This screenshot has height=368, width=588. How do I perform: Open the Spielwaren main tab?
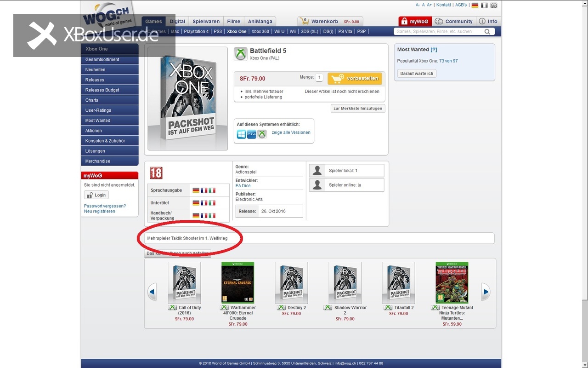point(206,22)
